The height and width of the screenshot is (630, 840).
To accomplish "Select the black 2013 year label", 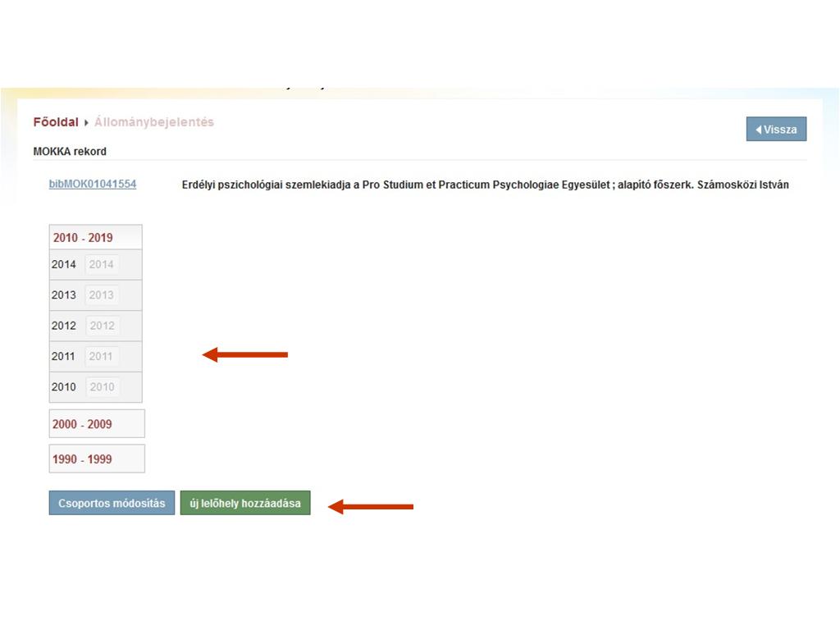I will pos(64,295).
